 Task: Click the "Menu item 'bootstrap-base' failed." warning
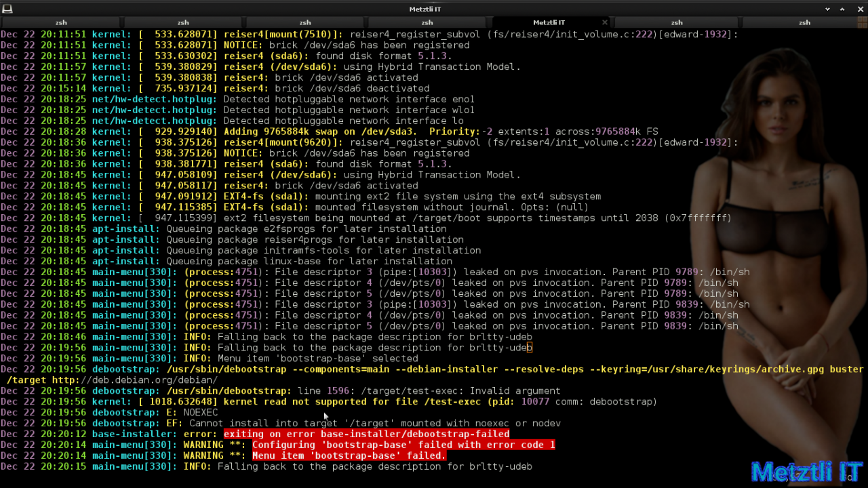coord(349,456)
